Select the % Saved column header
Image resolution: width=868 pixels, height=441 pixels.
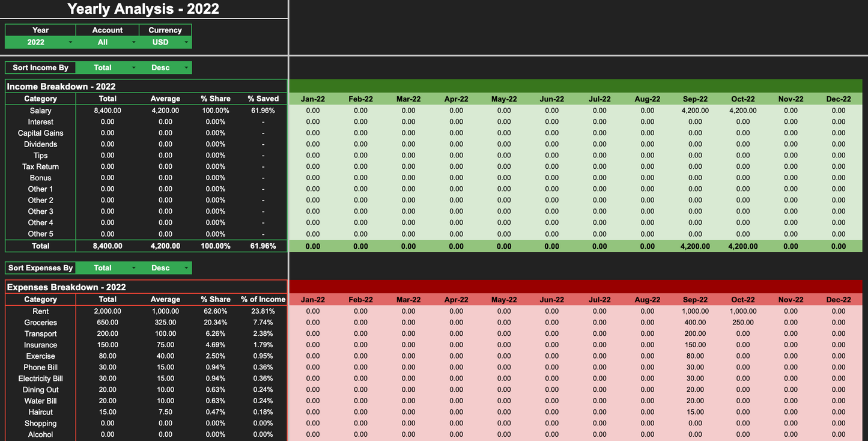263,99
